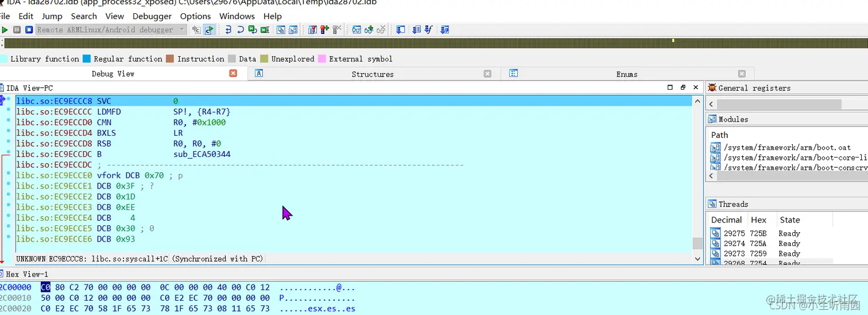
Task: Click the delete watch toolbar icon
Action: pos(381,29)
